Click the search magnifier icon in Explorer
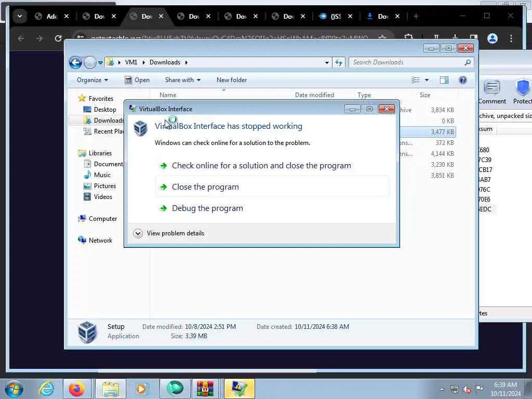 468,62
